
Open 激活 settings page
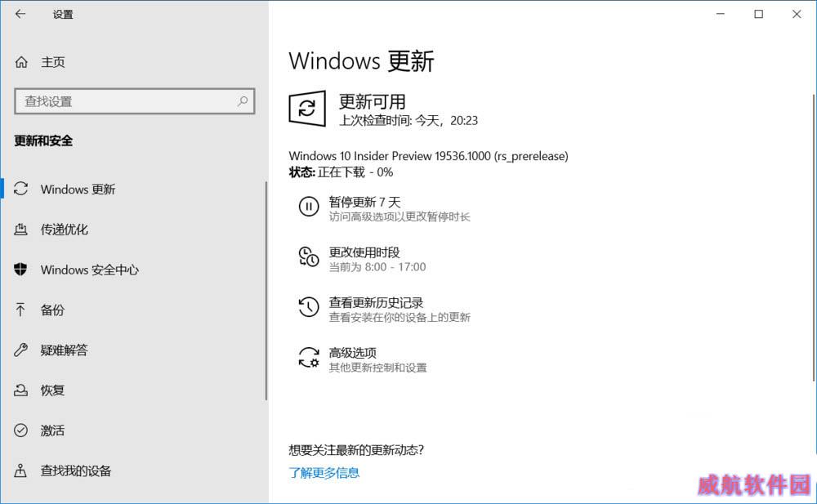tap(52, 430)
